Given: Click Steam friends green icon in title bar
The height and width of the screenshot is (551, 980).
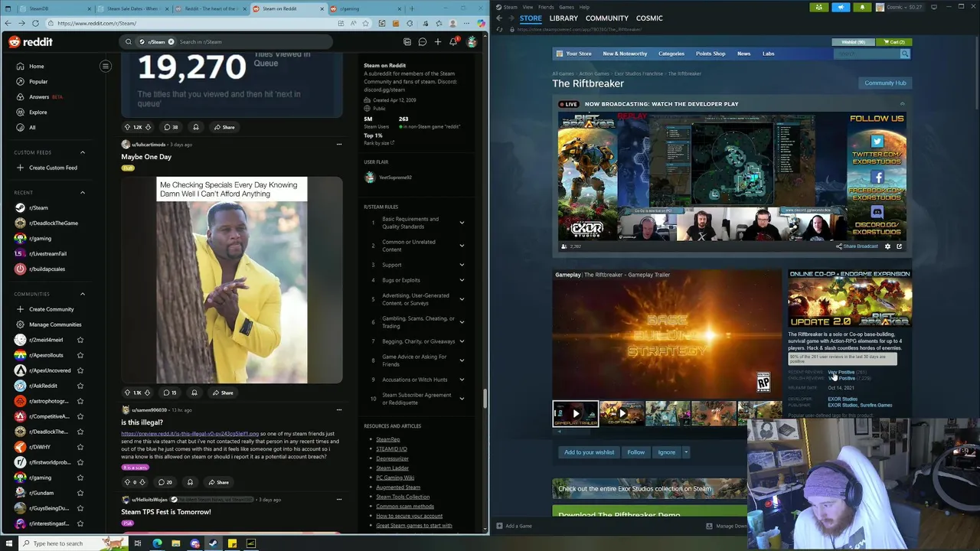Looking at the screenshot, I should point(819,7).
